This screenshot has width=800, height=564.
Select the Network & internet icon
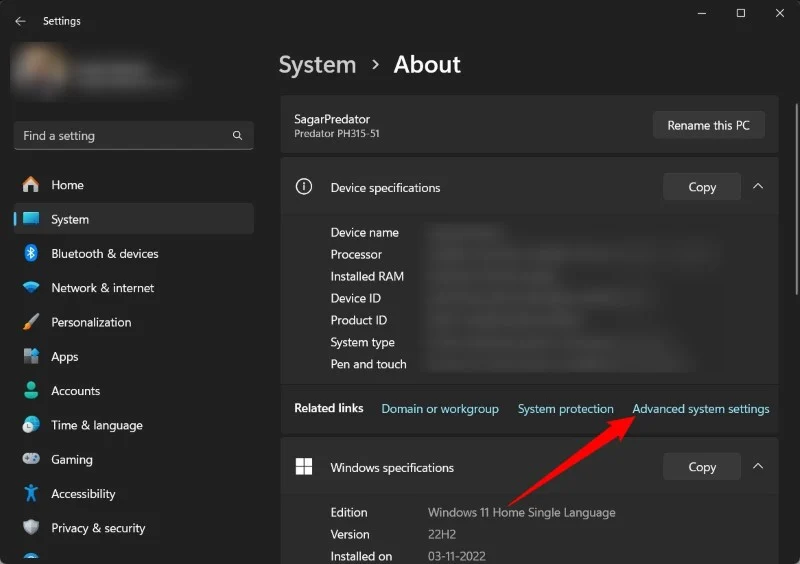31,288
